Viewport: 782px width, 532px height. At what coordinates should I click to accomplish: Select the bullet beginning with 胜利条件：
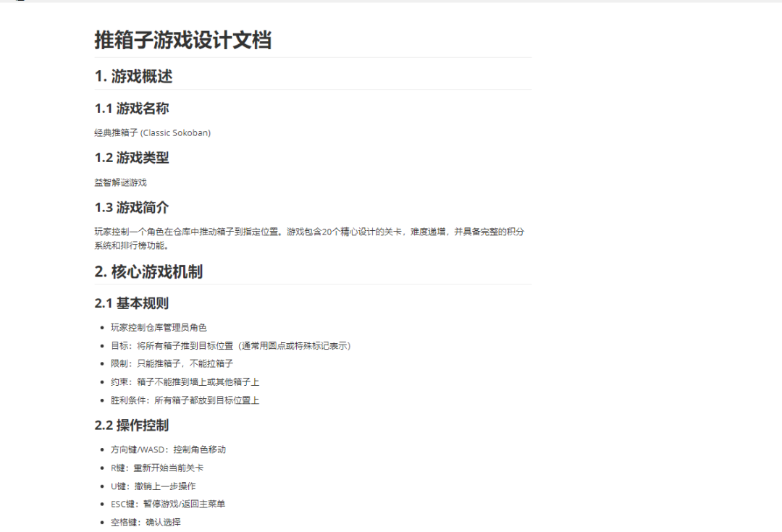[x=185, y=400]
